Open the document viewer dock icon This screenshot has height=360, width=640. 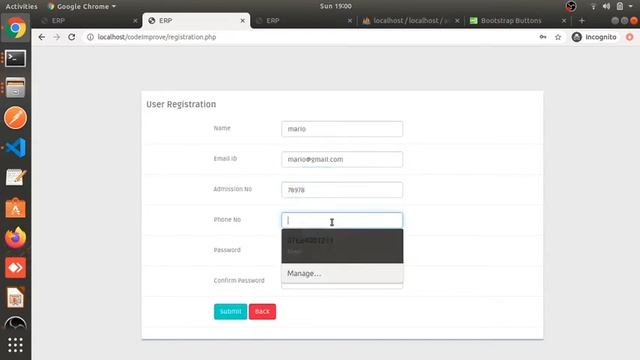pos(16,298)
